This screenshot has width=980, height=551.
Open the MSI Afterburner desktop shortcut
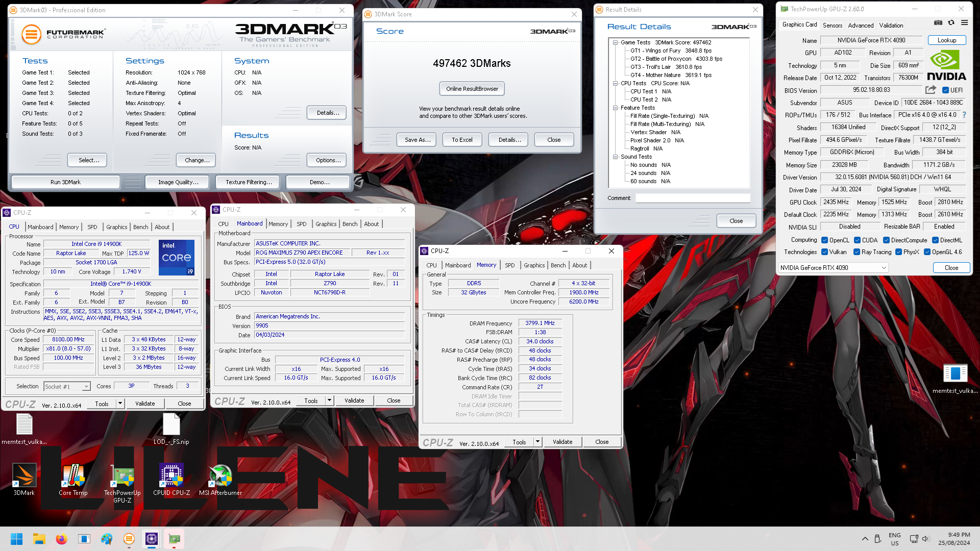220,480
